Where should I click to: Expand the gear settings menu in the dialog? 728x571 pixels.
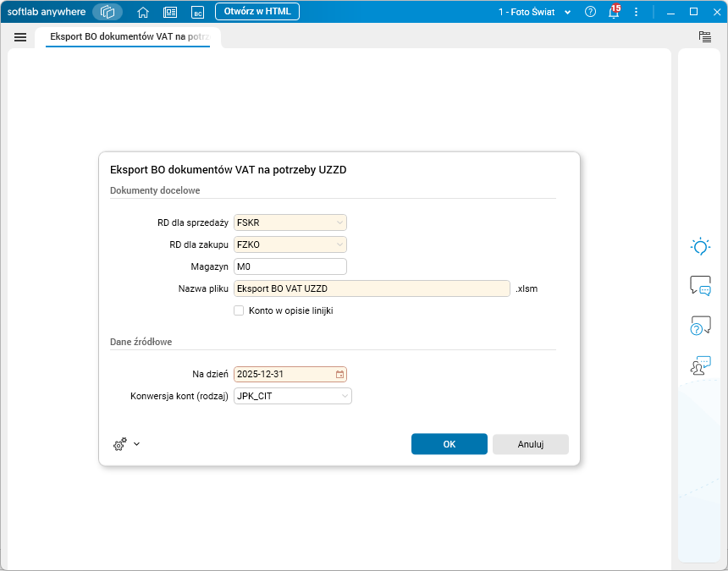click(126, 444)
